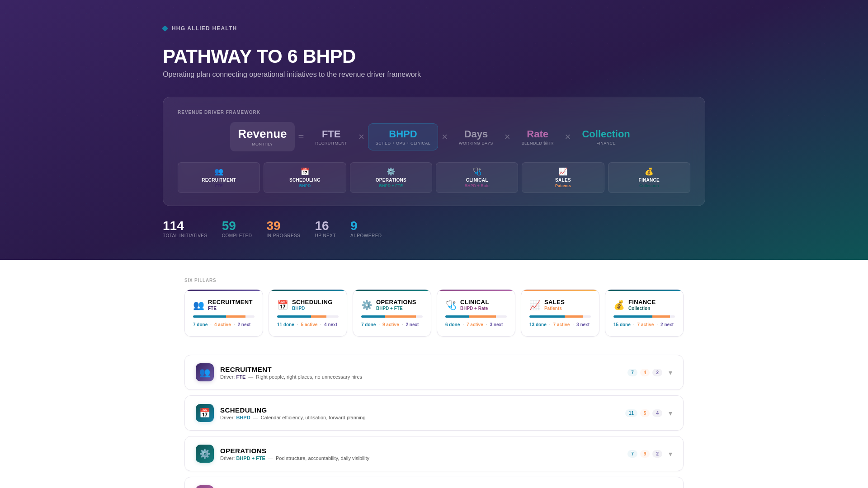The image size is (868, 488).
Task: Open the Recruitment framework tile label
Action: pyautogui.click(x=219, y=180)
